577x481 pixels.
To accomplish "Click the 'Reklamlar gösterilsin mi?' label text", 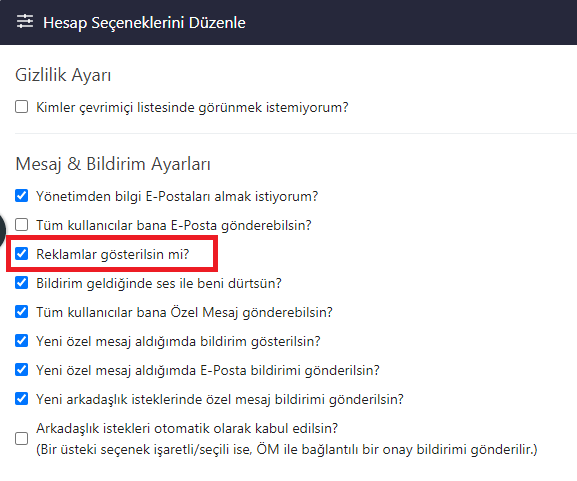I will 113,254.
